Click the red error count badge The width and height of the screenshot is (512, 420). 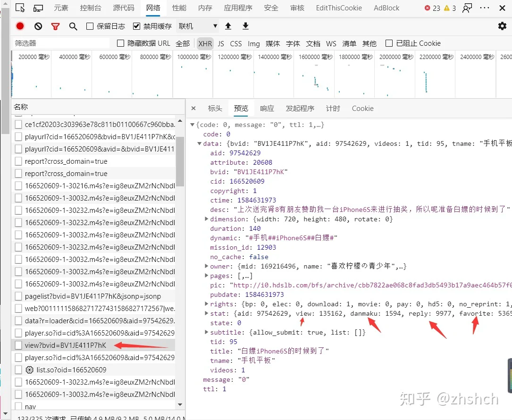pos(432,8)
